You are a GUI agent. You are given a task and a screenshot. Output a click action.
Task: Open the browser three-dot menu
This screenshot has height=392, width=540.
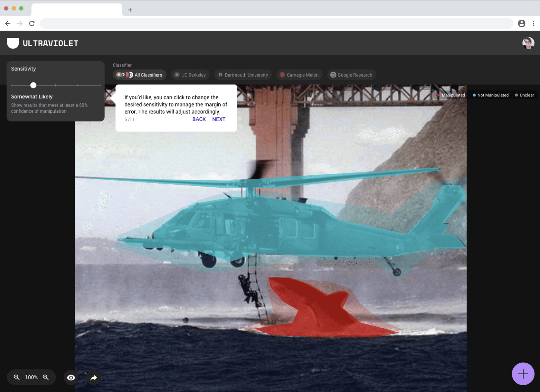tap(533, 23)
